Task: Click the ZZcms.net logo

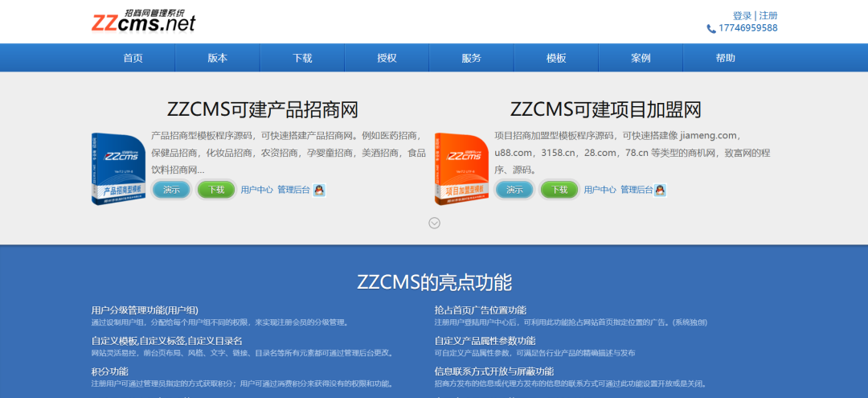Action: point(143,20)
